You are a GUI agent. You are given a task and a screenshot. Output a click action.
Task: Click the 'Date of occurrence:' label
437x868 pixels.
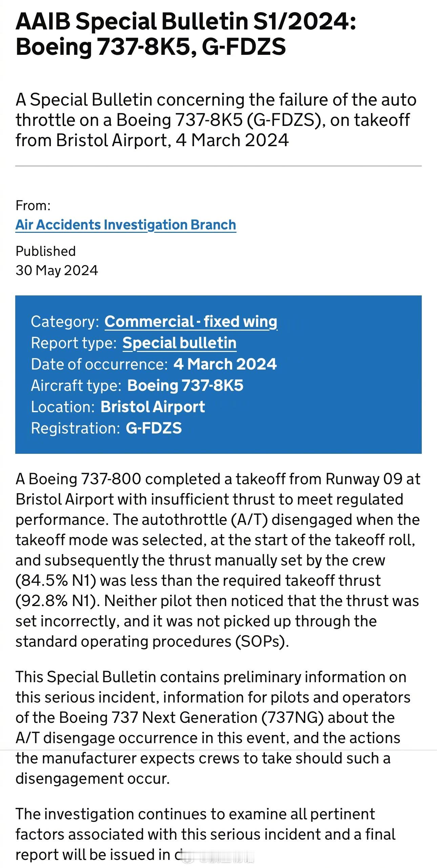click(99, 364)
